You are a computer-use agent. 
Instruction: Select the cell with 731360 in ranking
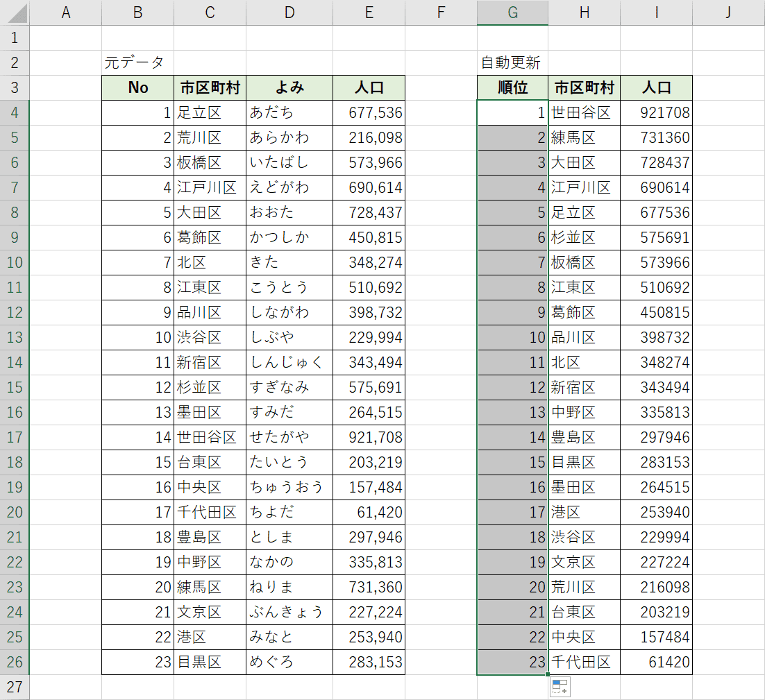[x=656, y=137]
